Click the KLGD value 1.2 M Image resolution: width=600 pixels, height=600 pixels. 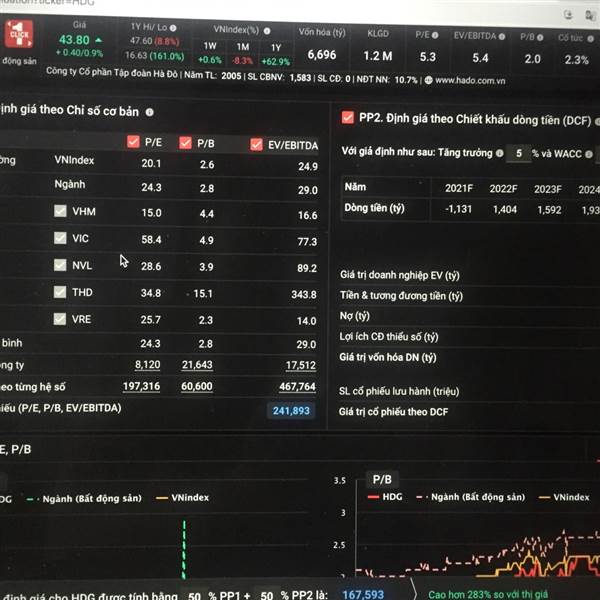pyautogui.click(x=378, y=56)
